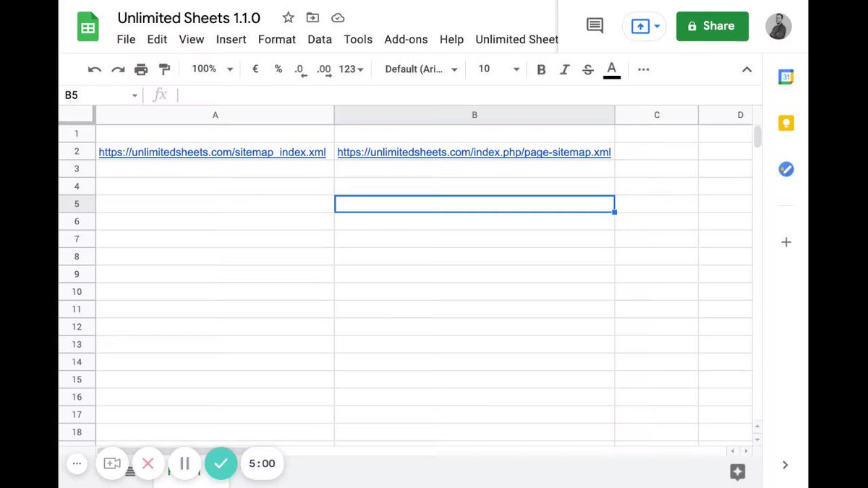Finish recording with the green checkmark

[221, 463]
